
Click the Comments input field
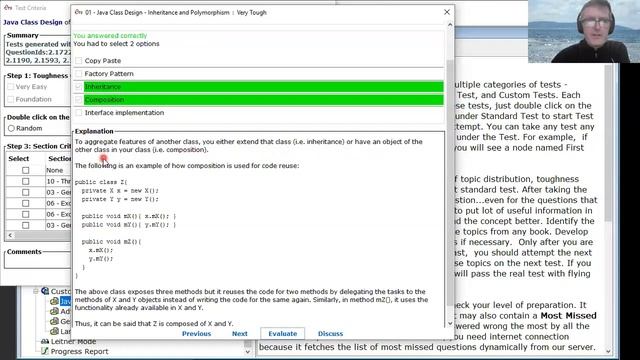(x=38, y=262)
